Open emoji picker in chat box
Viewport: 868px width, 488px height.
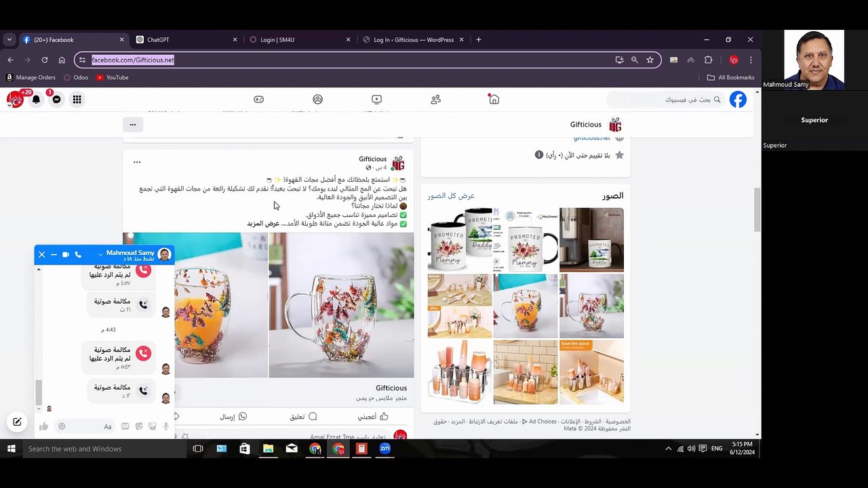point(62,426)
